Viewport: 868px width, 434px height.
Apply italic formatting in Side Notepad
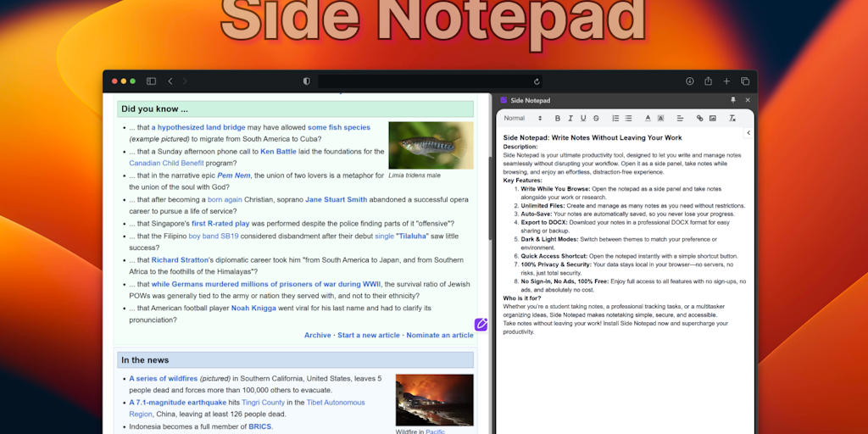[570, 118]
